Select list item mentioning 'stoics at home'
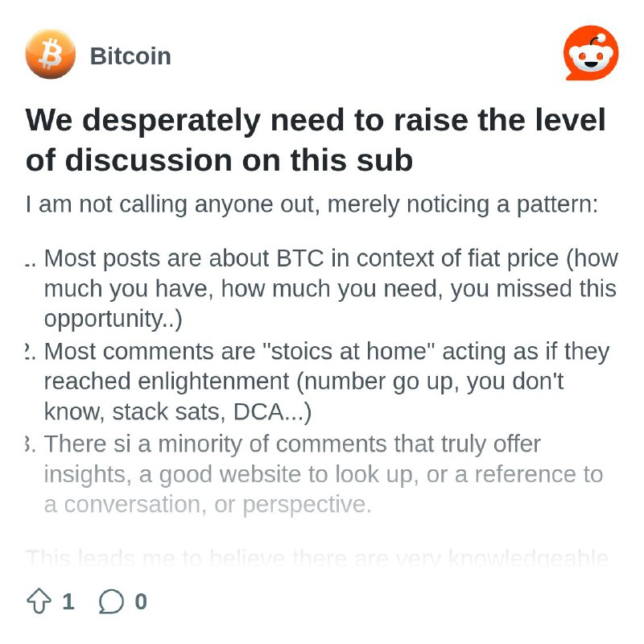Screen dimensions: 644x644 (317, 382)
